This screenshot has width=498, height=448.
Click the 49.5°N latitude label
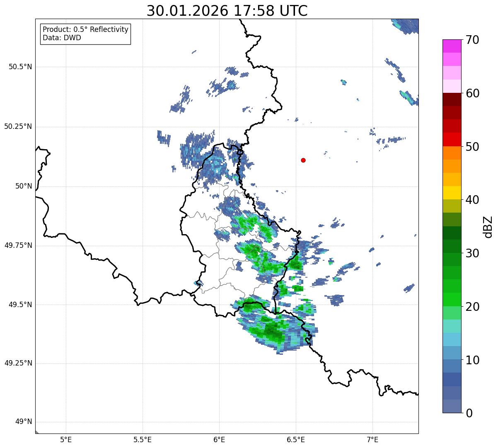click(x=20, y=305)
